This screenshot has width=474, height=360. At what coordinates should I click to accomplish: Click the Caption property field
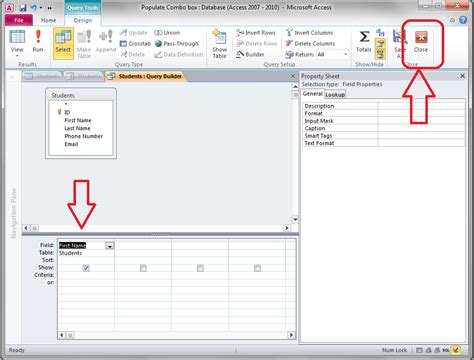pos(421,128)
